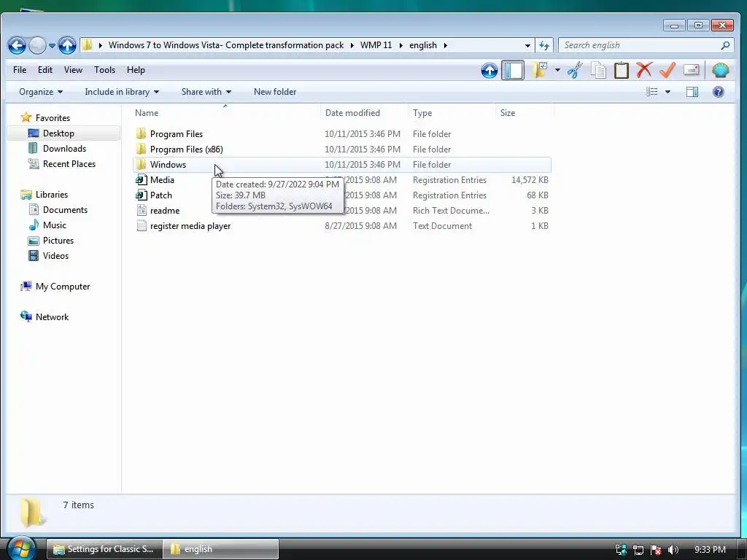Click the Back navigation arrow
Screen dimensions: 747x560
click(18, 46)
